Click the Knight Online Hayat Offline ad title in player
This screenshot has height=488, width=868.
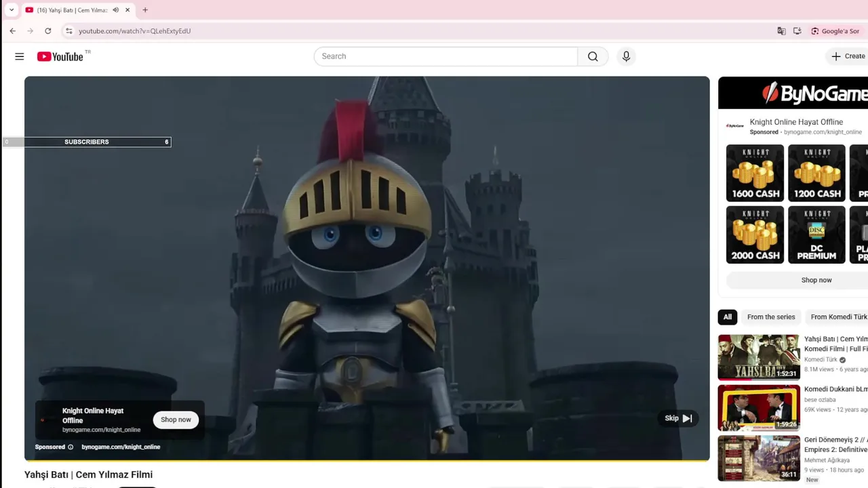tap(93, 415)
